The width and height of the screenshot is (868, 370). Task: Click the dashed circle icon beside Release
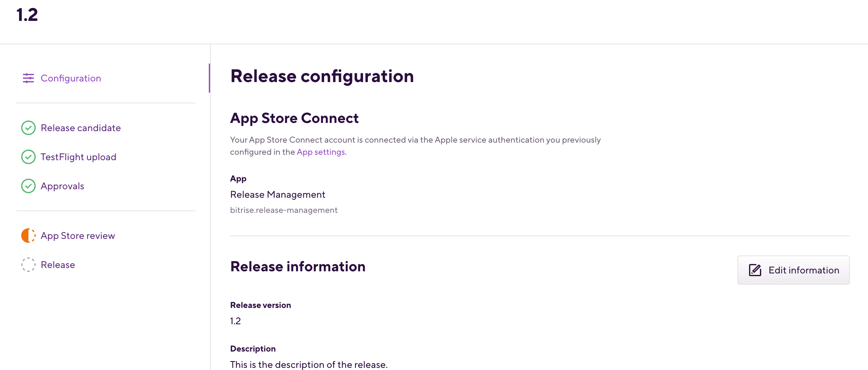tap(29, 265)
